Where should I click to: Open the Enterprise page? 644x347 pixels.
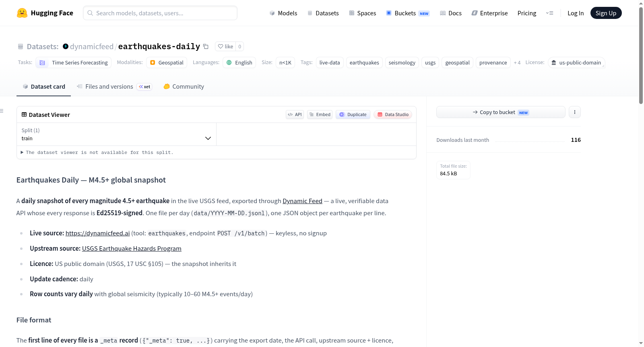click(x=489, y=13)
